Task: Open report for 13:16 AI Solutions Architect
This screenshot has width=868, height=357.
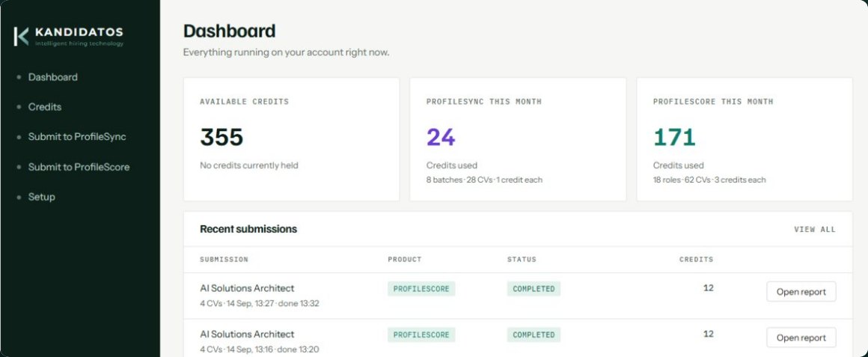Action: click(801, 338)
